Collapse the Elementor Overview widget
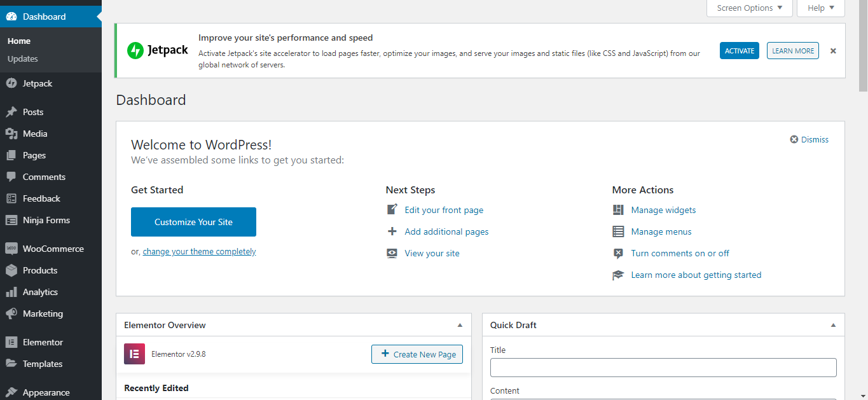The width and height of the screenshot is (868, 400). [460, 325]
